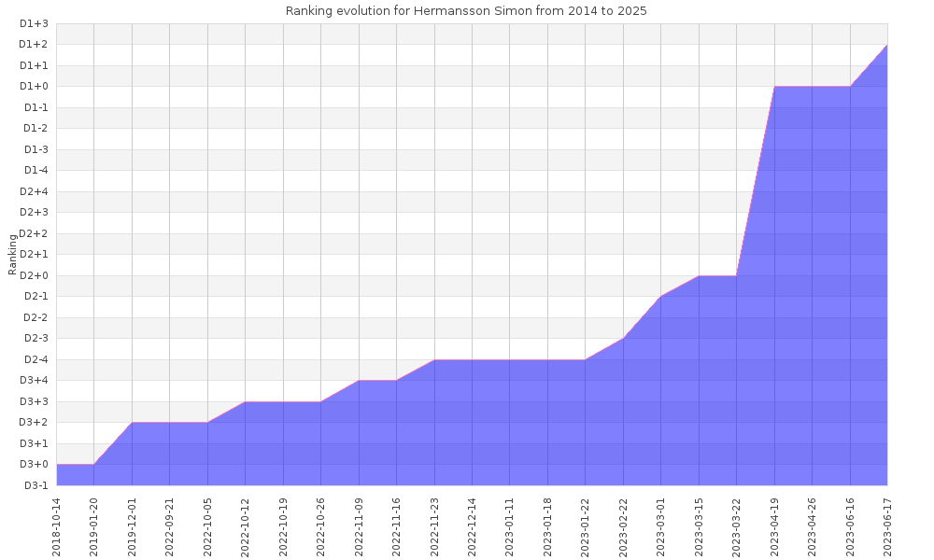
Task: Click the D2+0 y-axis tick label
Action: [34, 275]
